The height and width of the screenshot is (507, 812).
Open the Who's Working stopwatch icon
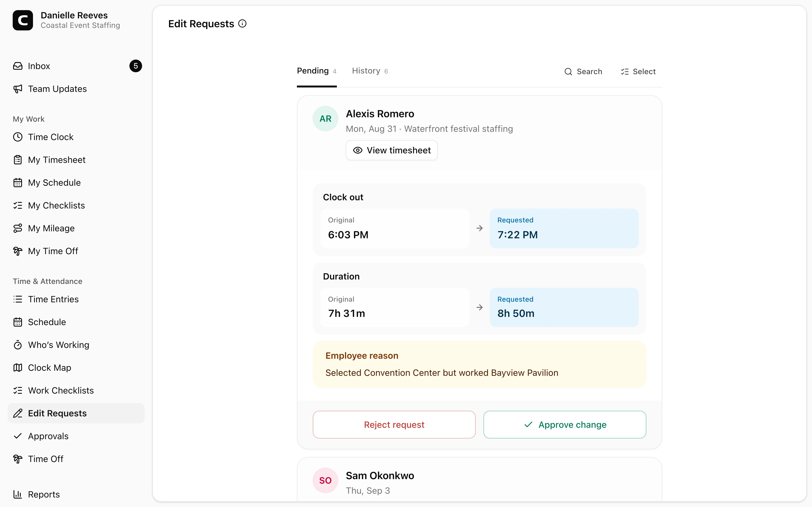tap(18, 345)
